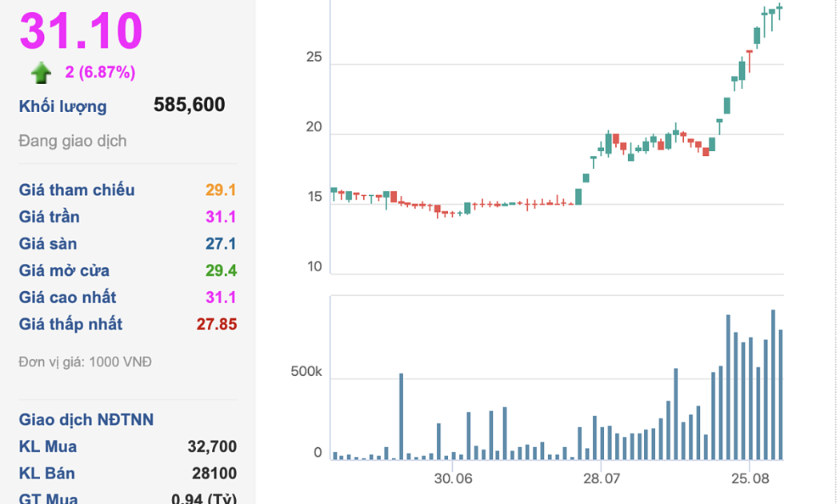Click the Đang giao dịch status text
Screen dimensions: 840x504
point(73,142)
